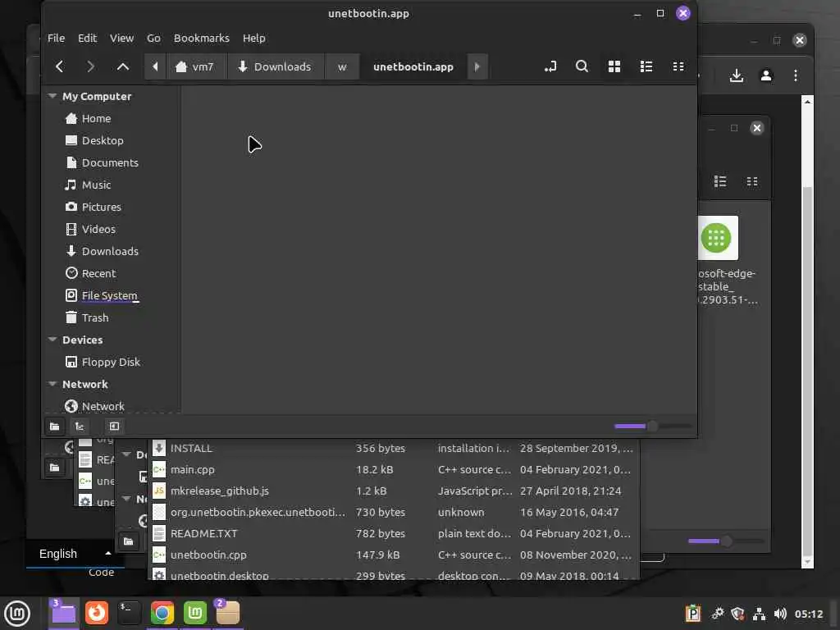
Task: Hide the sidebar using the footer button
Action: (x=114, y=427)
